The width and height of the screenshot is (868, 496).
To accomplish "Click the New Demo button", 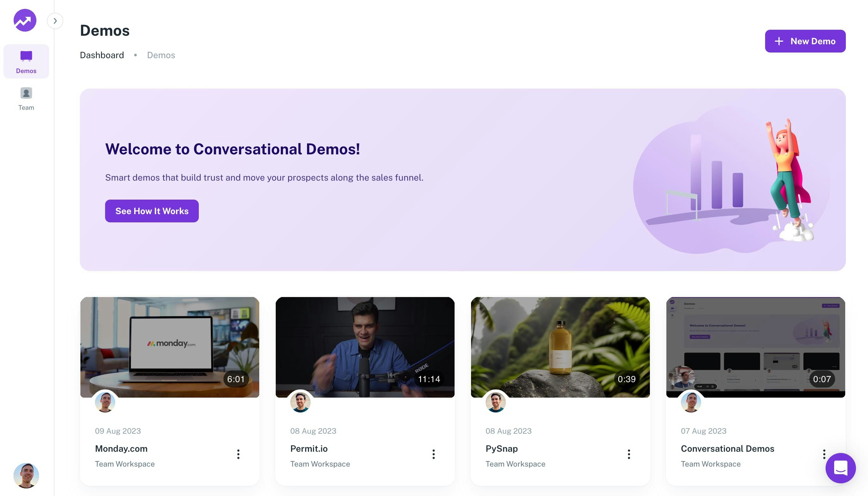I will 805,41.
